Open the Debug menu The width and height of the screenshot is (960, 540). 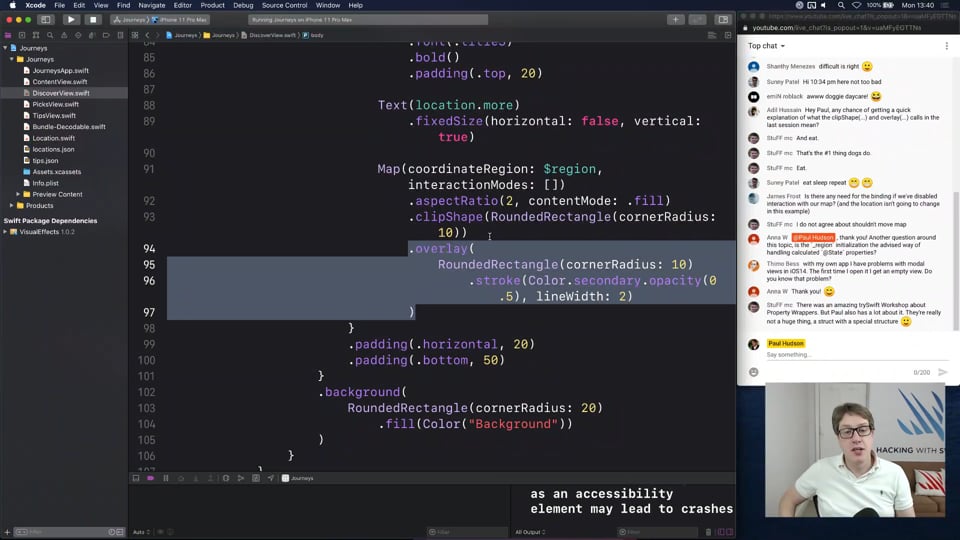coord(243,5)
